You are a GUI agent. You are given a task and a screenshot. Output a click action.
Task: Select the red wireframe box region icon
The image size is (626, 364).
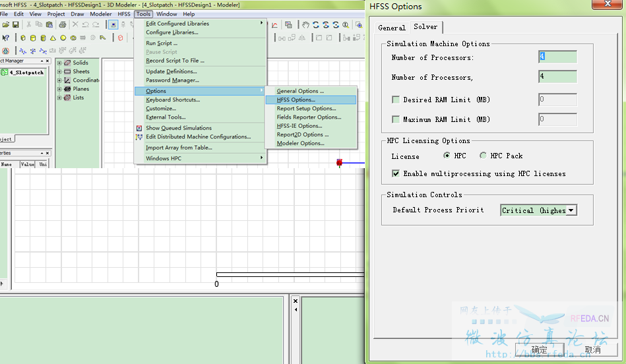click(x=120, y=38)
